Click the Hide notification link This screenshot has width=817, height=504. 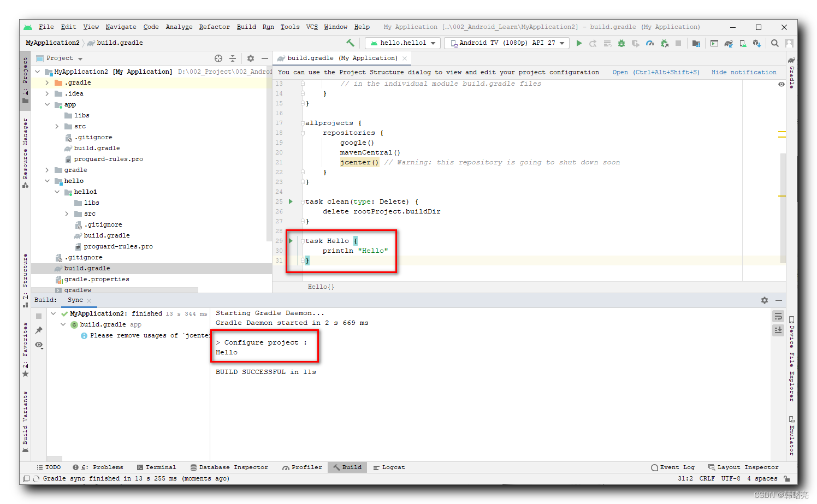pos(744,73)
